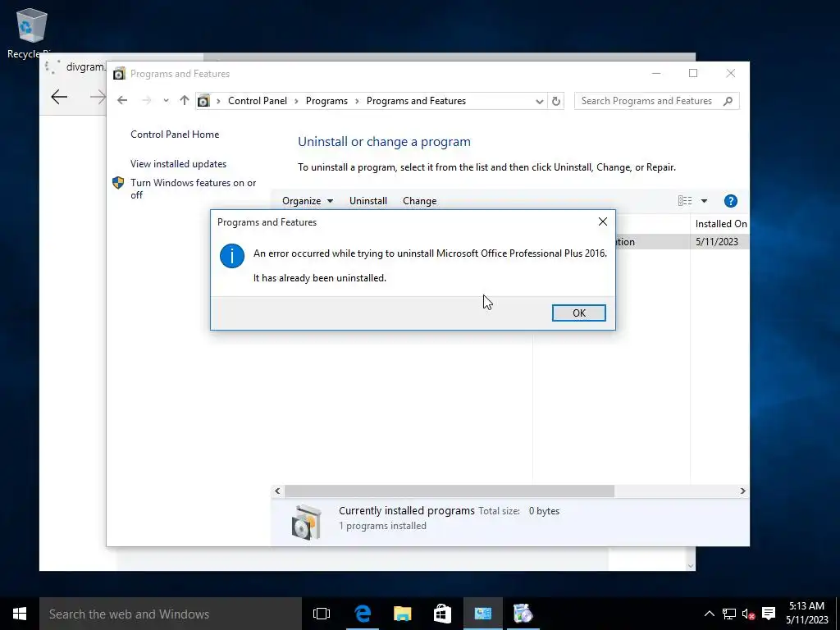The width and height of the screenshot is (840, 630).
Task: Select Programs breadcrumb in address bar
Action: [326, 101]
